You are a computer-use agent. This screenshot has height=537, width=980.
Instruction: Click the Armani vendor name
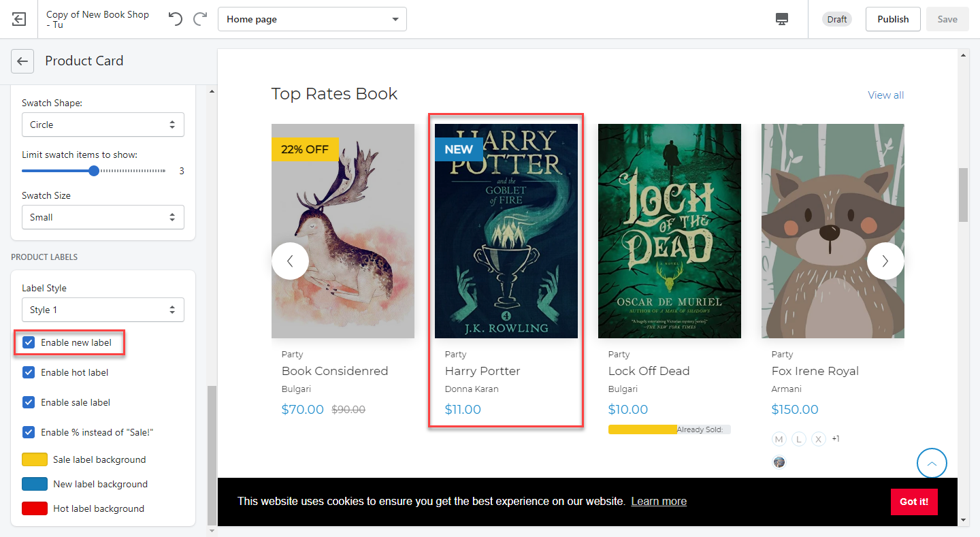click(787, 389)
